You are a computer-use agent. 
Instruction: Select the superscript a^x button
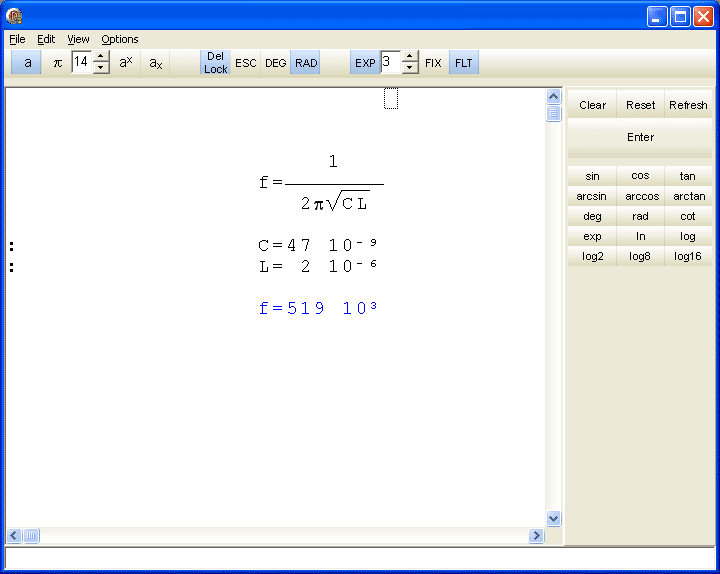click(x=125, y=62)
